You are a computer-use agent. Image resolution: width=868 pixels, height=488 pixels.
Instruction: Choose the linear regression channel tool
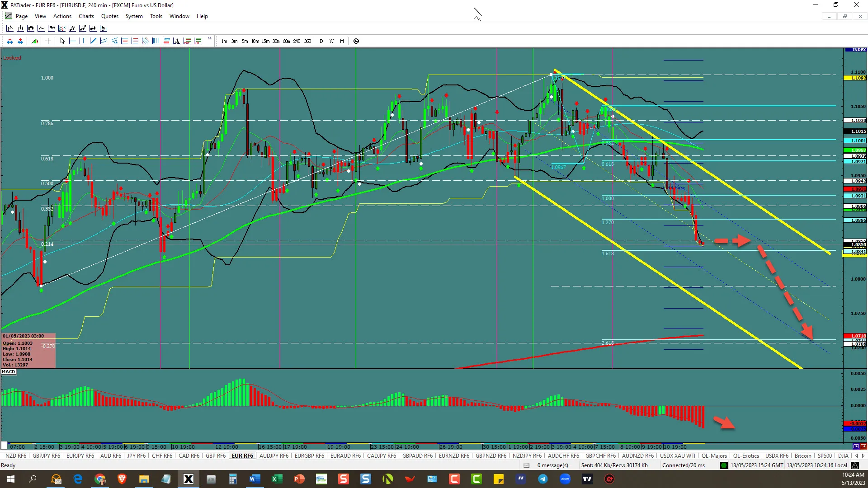click(x=114, y=41)
